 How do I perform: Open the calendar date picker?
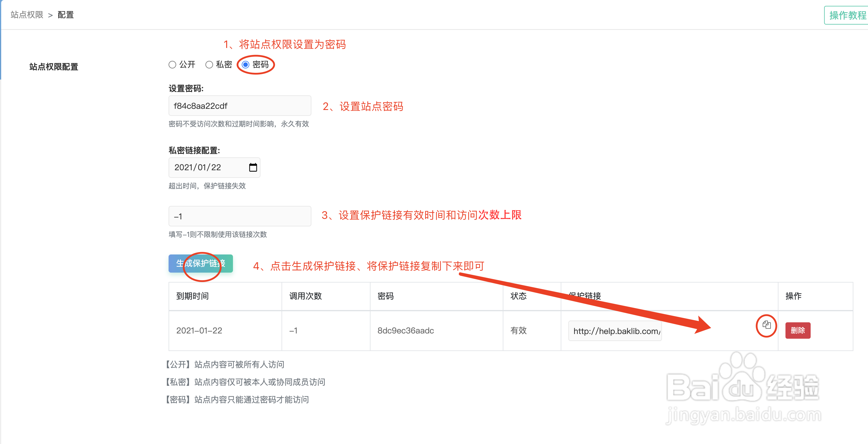(x=253, y=167)
